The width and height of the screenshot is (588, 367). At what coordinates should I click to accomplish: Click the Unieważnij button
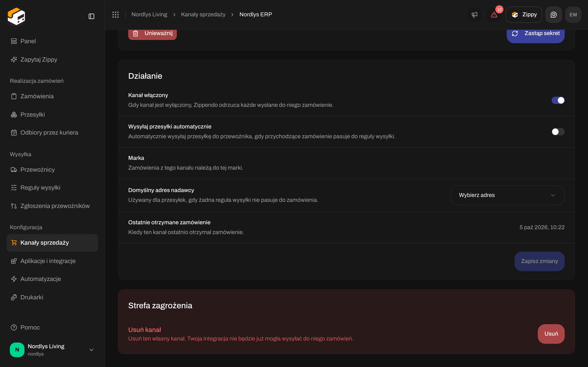pos(152,34)
